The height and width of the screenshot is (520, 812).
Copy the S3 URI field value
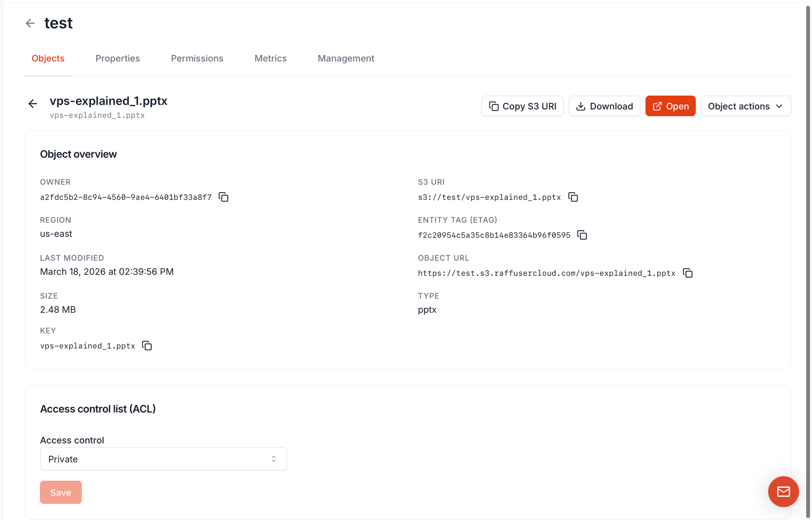573,197
